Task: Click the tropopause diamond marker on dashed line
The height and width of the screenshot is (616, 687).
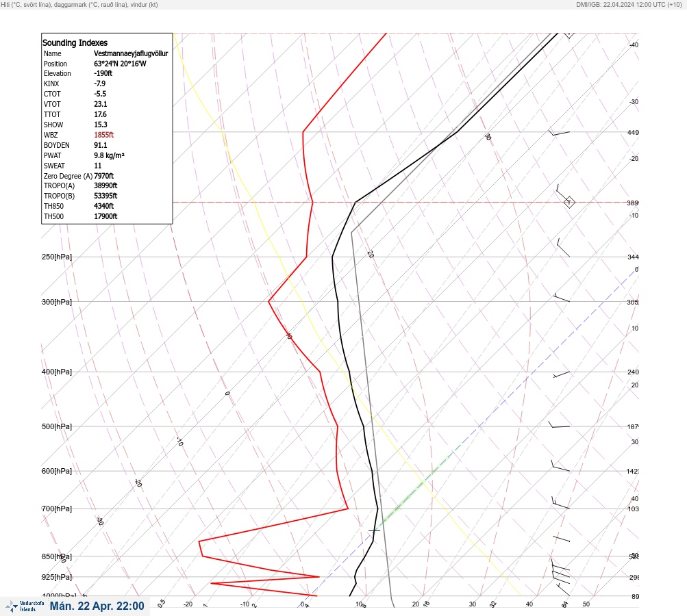Action: [569, 203]
